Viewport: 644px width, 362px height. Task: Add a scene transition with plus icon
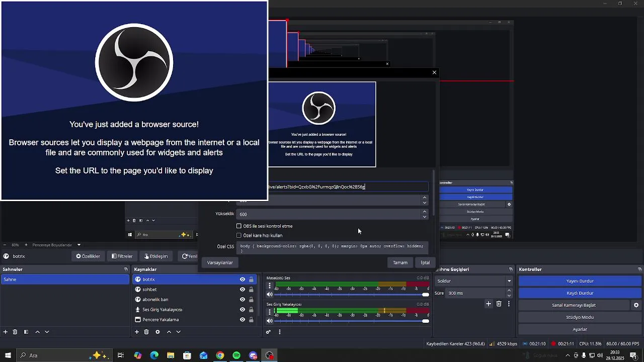[489, 304]
